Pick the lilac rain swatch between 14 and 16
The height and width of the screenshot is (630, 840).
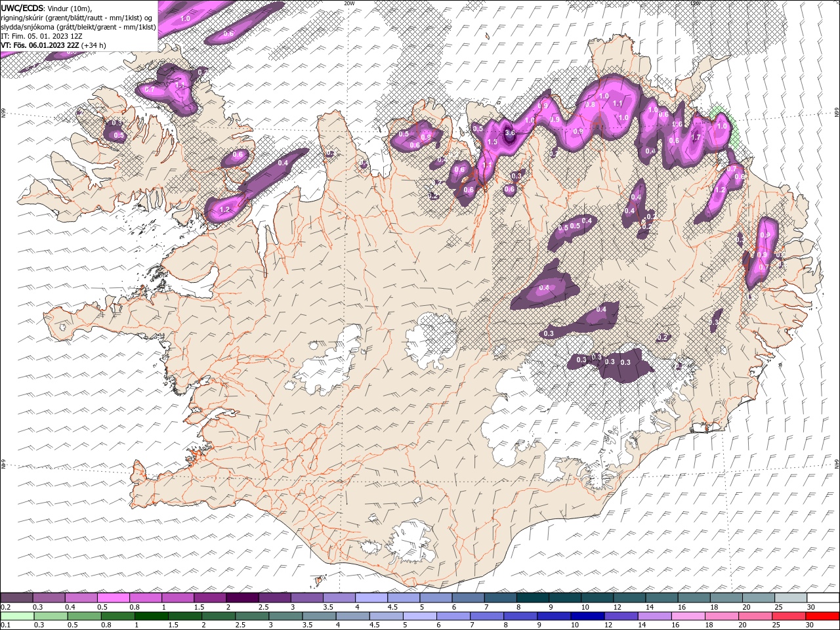tap(655, 616)
